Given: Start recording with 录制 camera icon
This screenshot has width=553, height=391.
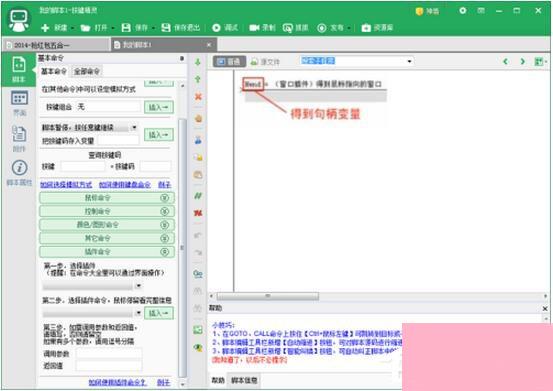Looking at the screenshot, I should tap(254, 28).
